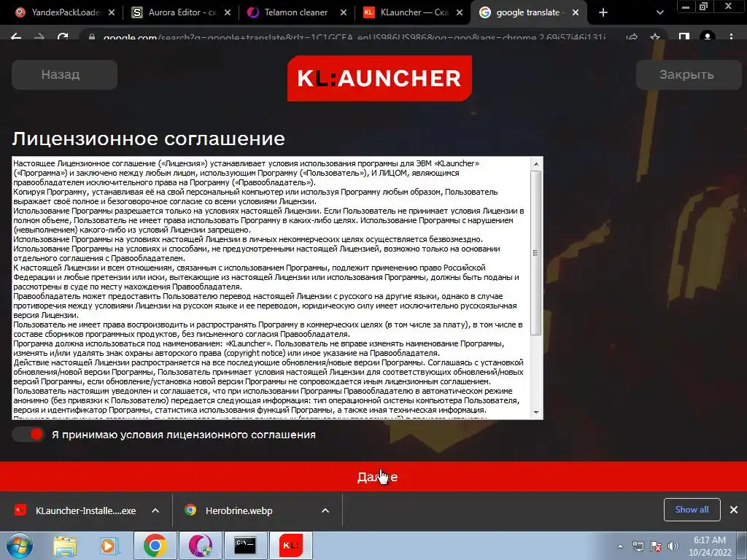Viewport: 747px width, 560px height.
Task: Click the license text scroll down arrow
Action: [x=536, y=413]
